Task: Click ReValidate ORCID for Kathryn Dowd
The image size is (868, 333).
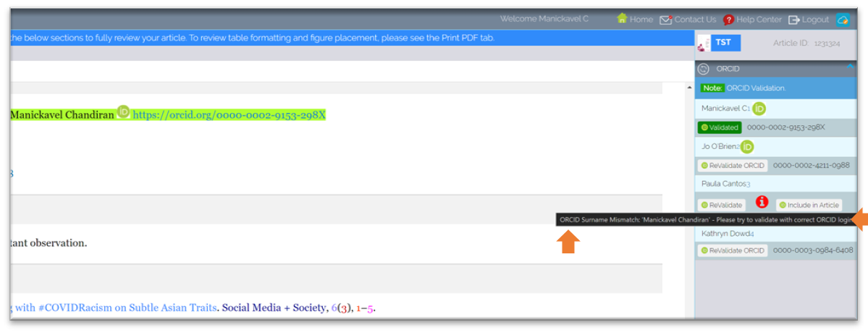Action: pos(733,250)
